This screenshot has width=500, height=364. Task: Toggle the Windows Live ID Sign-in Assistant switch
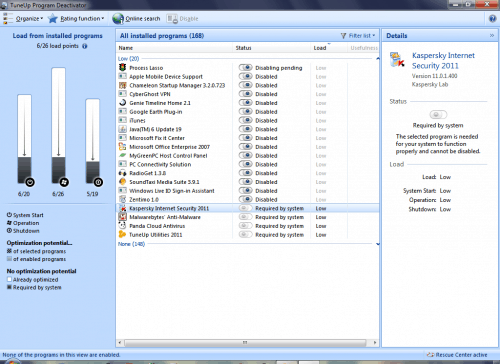click(246, 190)
